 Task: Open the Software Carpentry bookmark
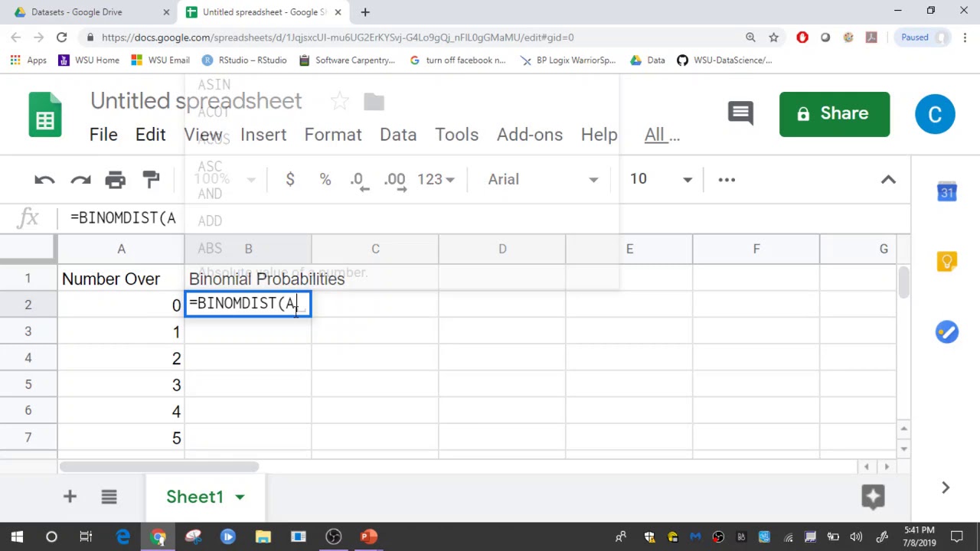pyautogui.click(x=347, y=60)
